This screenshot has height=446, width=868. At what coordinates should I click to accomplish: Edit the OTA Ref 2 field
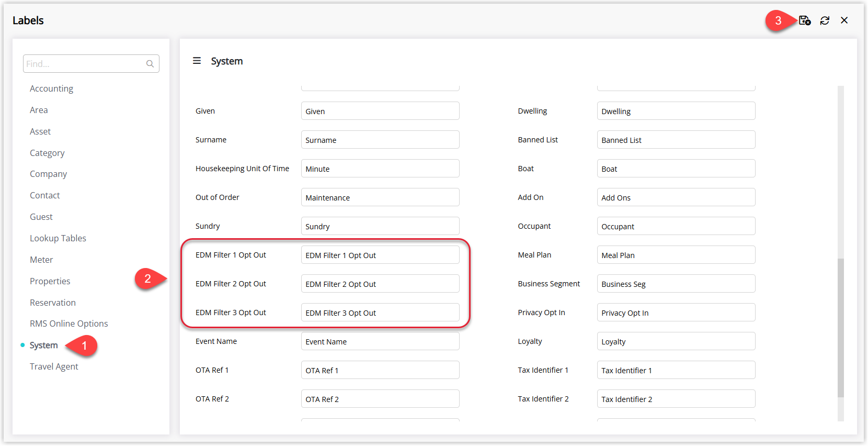(380, 399)
